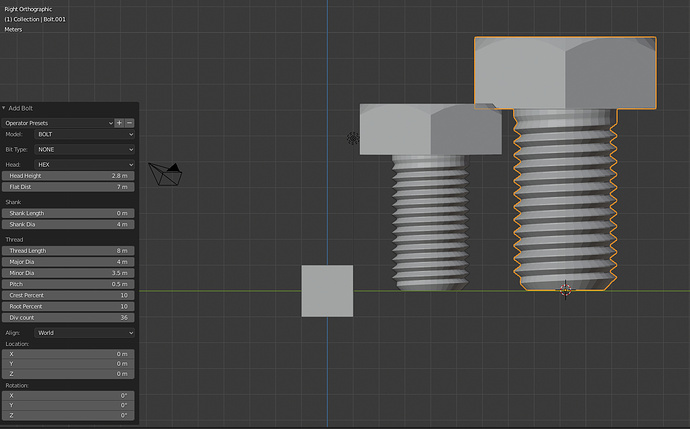Click the Location Z field
The image size is (690, 429).
(68, 374)
